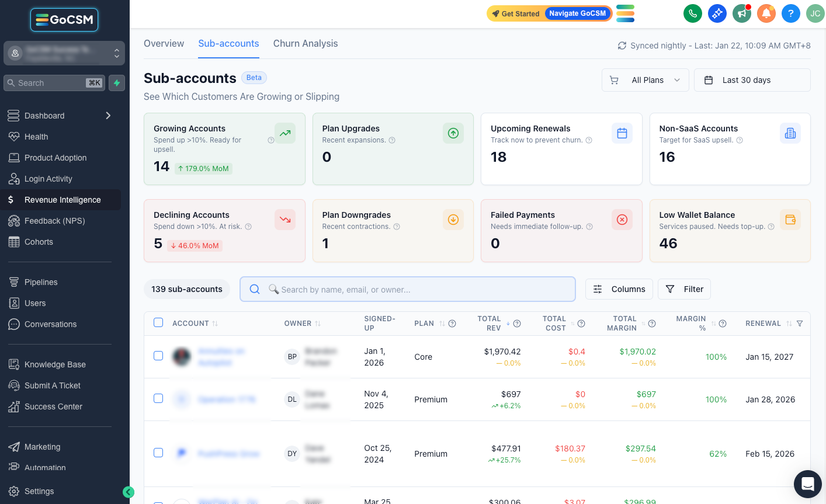Open the chat widget bubble icon
Viewport: 826px width, 504px height.
click(x=808, y=484)
